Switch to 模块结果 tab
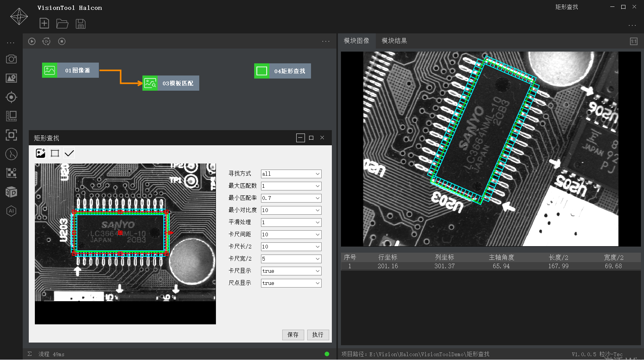The height and width of the screenshot is (360, 644). tap(394, 41)
